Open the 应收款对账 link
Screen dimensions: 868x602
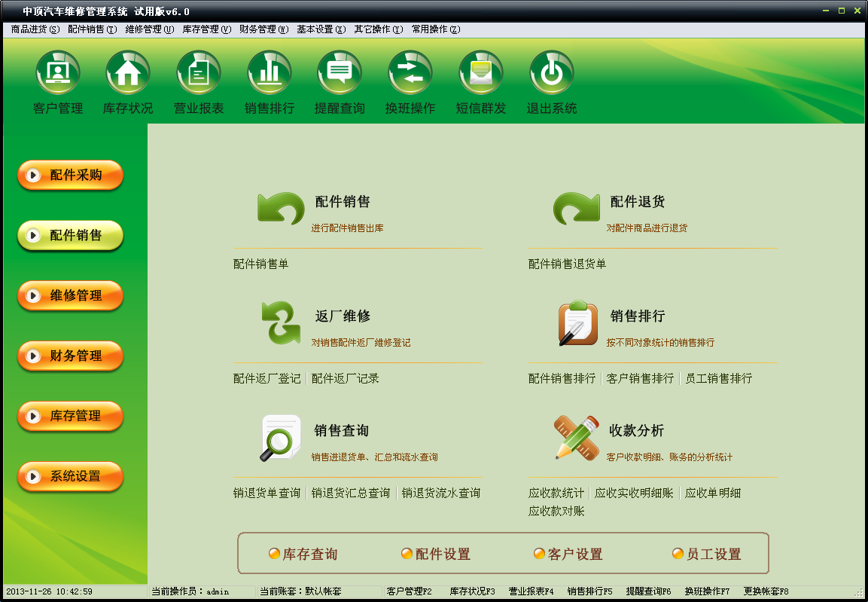tap(556, 511)
